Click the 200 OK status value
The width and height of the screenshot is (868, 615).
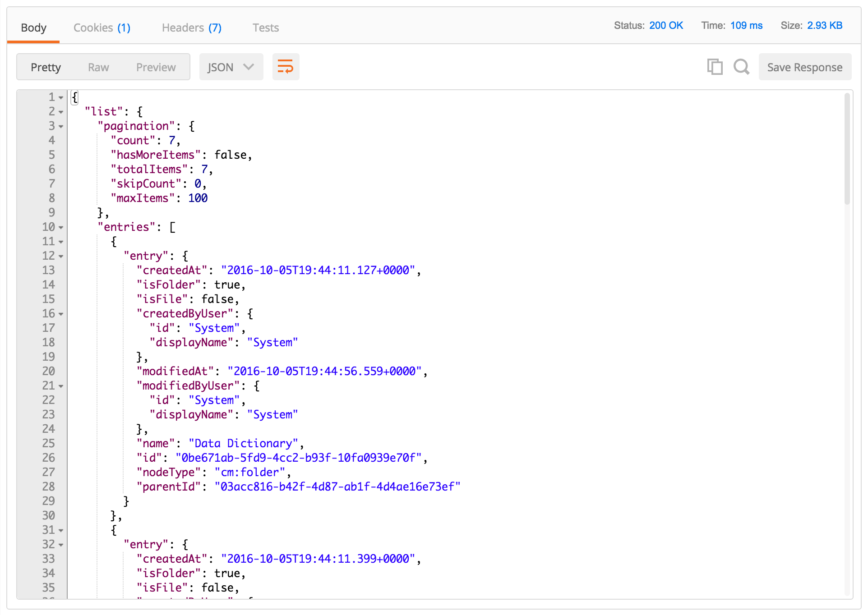pyautogui.click(x=666, y=25)
